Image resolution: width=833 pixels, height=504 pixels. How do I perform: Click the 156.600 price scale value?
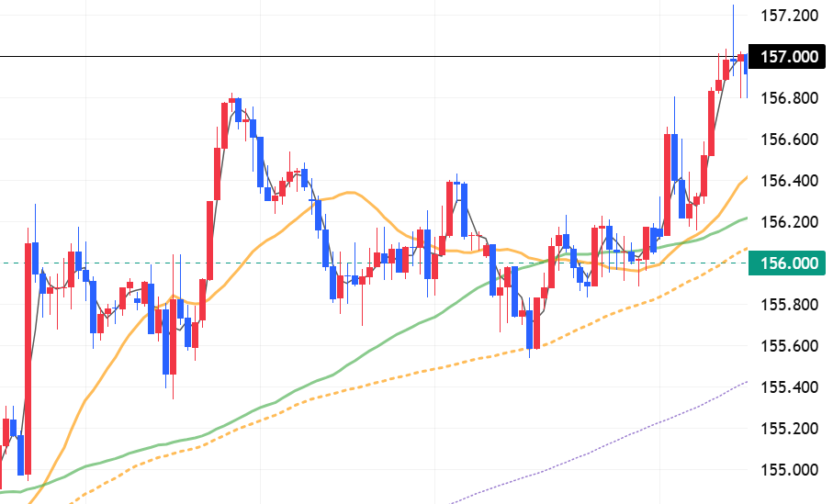789,140
